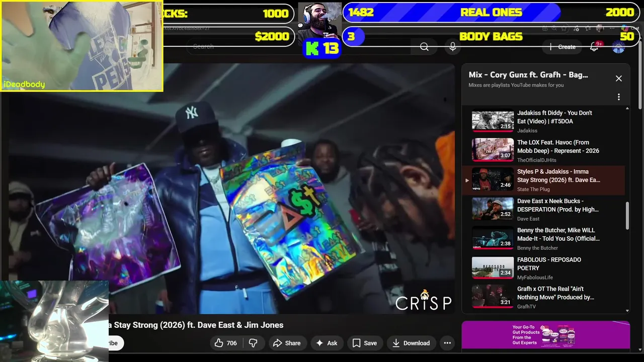
Task: Open the notifications bell
Action: click(x=594, y=47)
